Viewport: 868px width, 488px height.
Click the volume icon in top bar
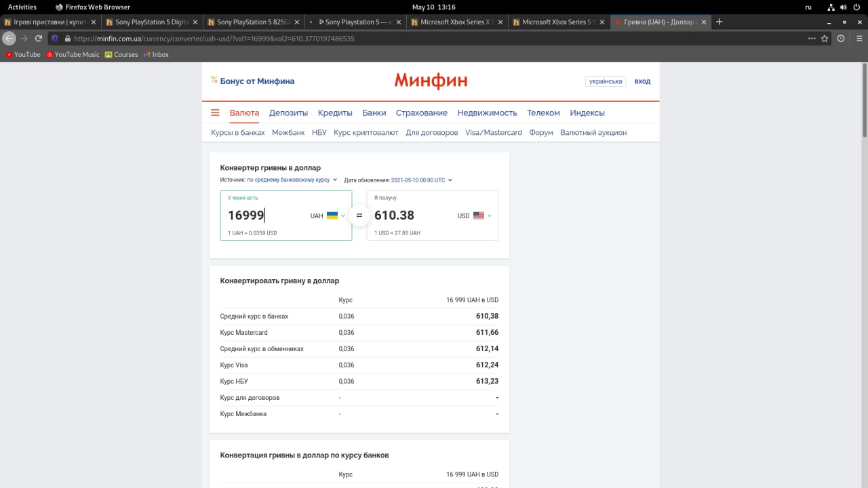point(845,7)
